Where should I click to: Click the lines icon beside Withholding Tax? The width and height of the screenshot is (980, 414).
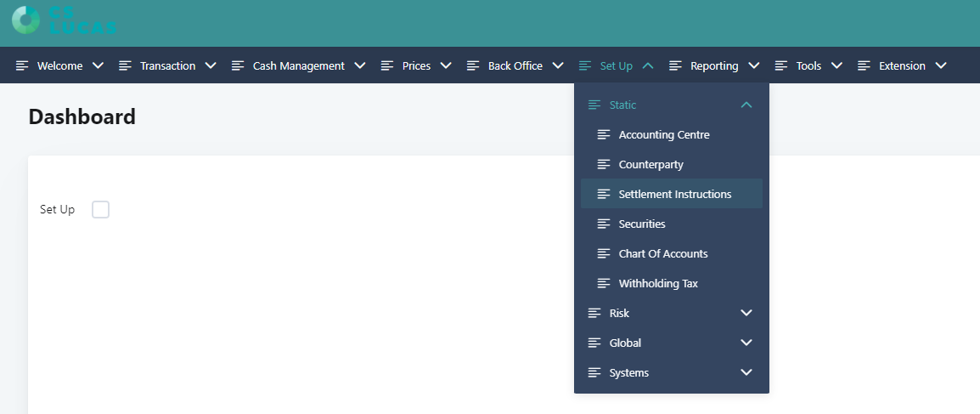click(604, 283)
